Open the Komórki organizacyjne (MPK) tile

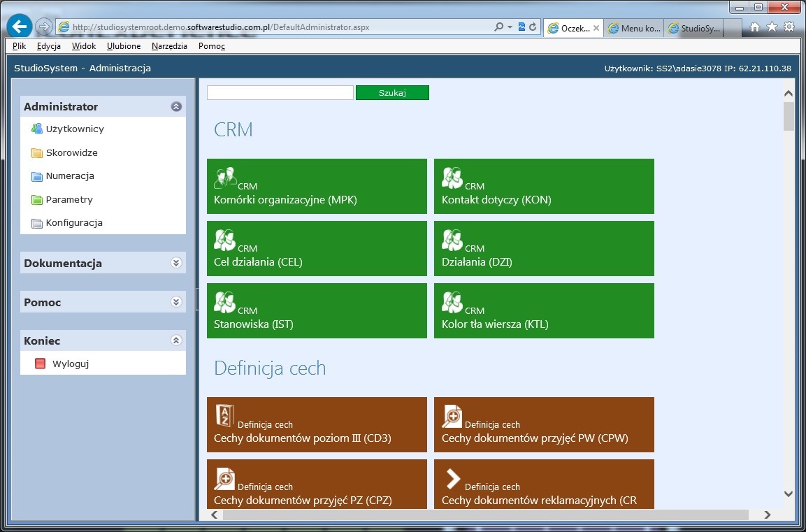(317, 186)
